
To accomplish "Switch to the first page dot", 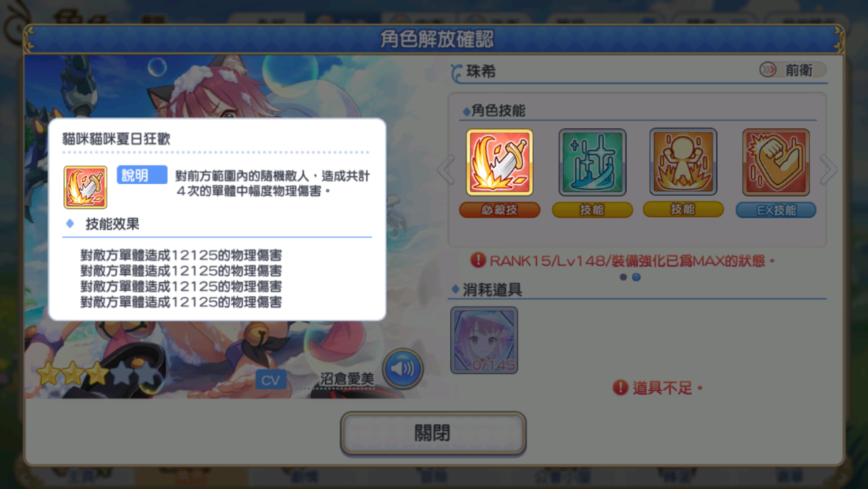I will tap(623, 277).
